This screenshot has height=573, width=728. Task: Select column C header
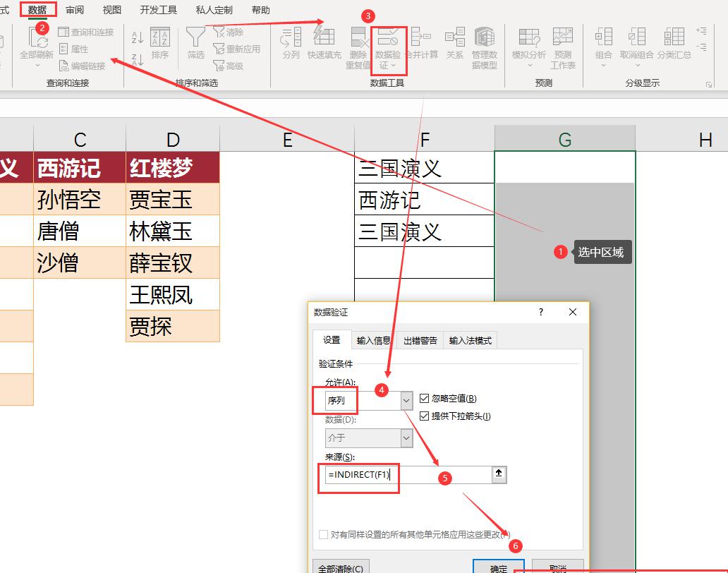[80, 138]
